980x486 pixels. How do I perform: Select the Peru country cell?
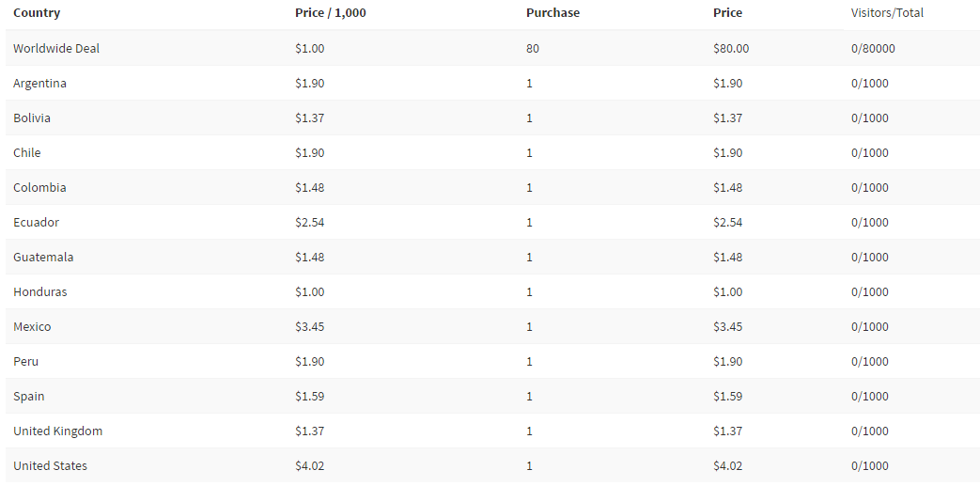(25, 362)
